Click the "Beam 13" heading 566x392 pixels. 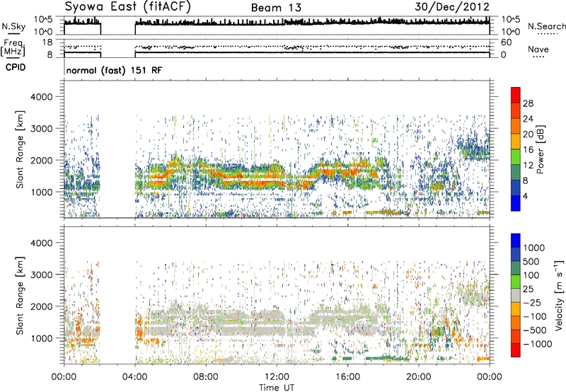[276, 8]
